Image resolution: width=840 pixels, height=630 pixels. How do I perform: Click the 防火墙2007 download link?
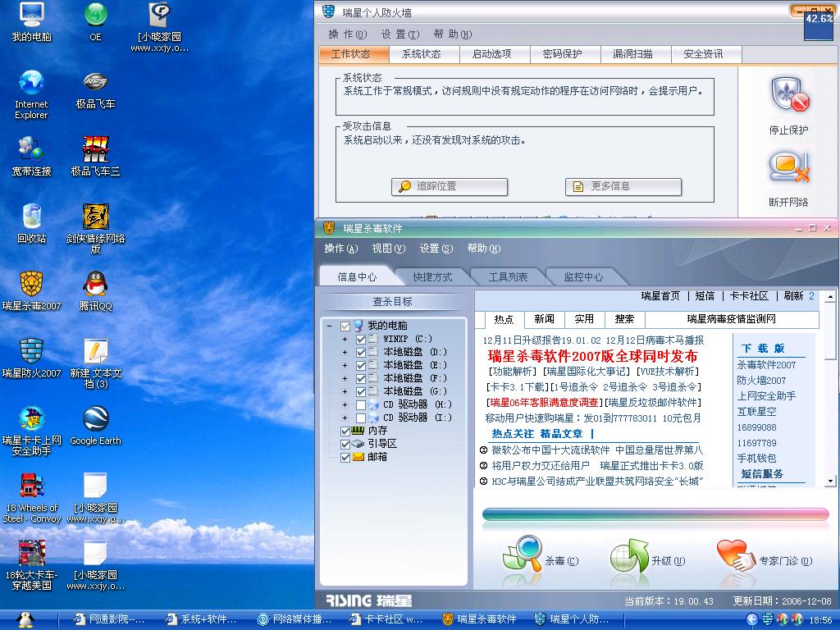pos(761,381)
